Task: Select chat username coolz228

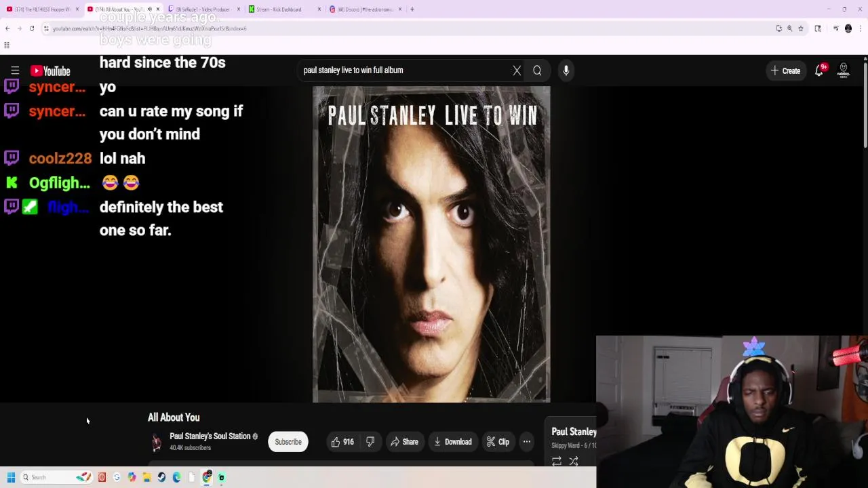Action: (60, 159)
